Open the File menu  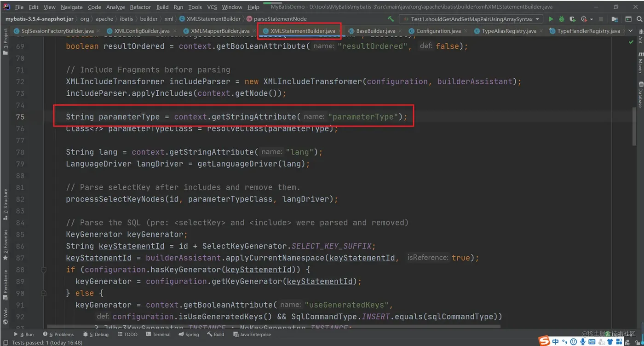point(19,7)
